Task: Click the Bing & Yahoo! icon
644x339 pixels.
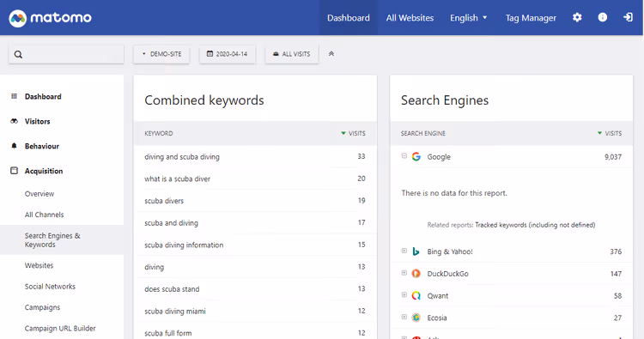Action: pyautogui.click(x=416, y=251)
